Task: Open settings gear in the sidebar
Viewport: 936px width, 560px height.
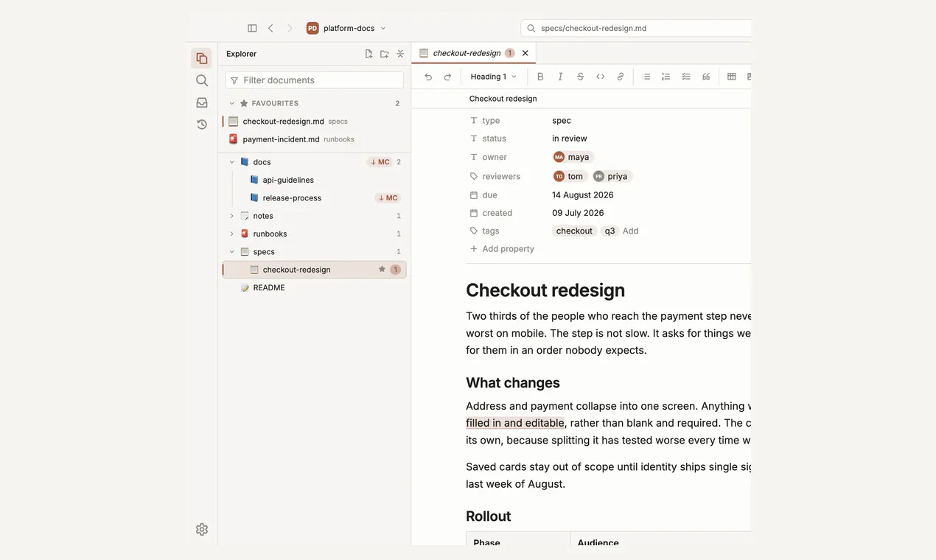Action: point(201,529)
